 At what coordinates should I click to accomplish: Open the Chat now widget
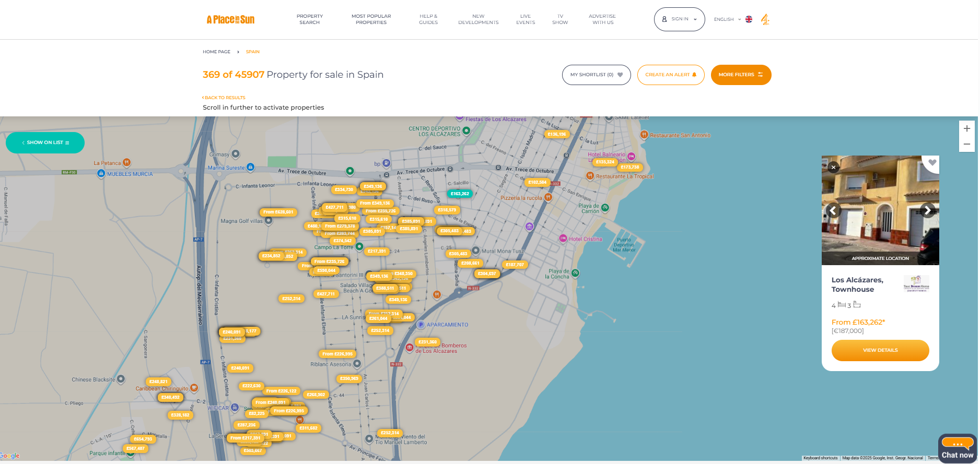pos(957,449)
